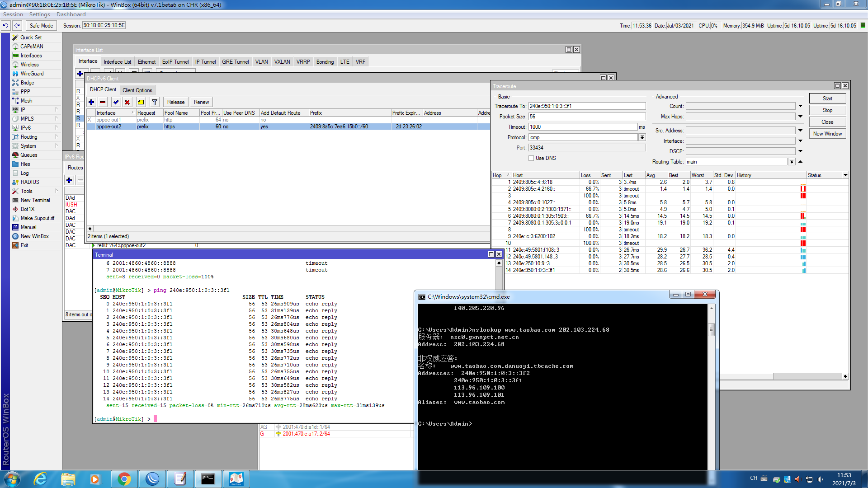Click the Undo arrow in WinBox toolbar
Screen dimensions: 868x488
[x=6, y=26]
